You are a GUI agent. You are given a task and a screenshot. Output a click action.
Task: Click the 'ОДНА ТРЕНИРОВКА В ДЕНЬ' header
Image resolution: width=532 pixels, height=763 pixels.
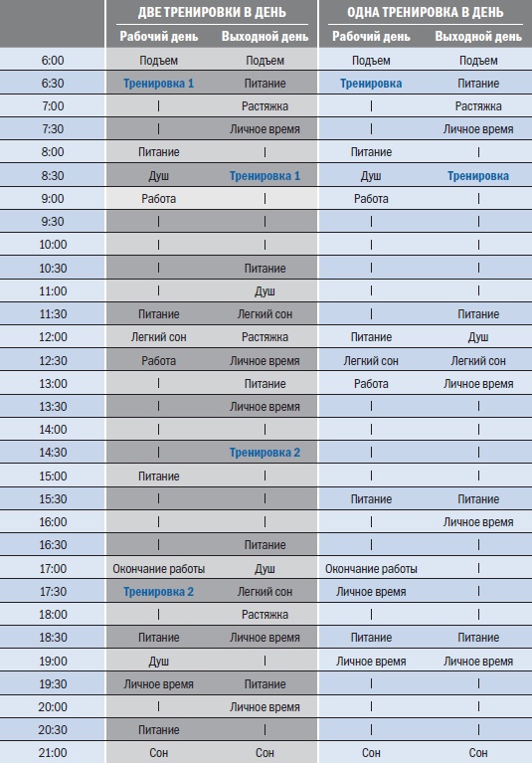425,12
